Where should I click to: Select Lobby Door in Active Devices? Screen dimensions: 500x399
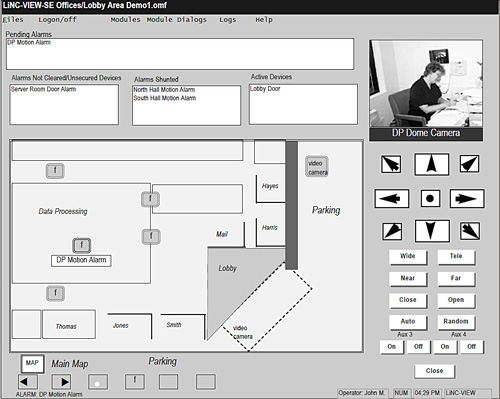(265, 89)
